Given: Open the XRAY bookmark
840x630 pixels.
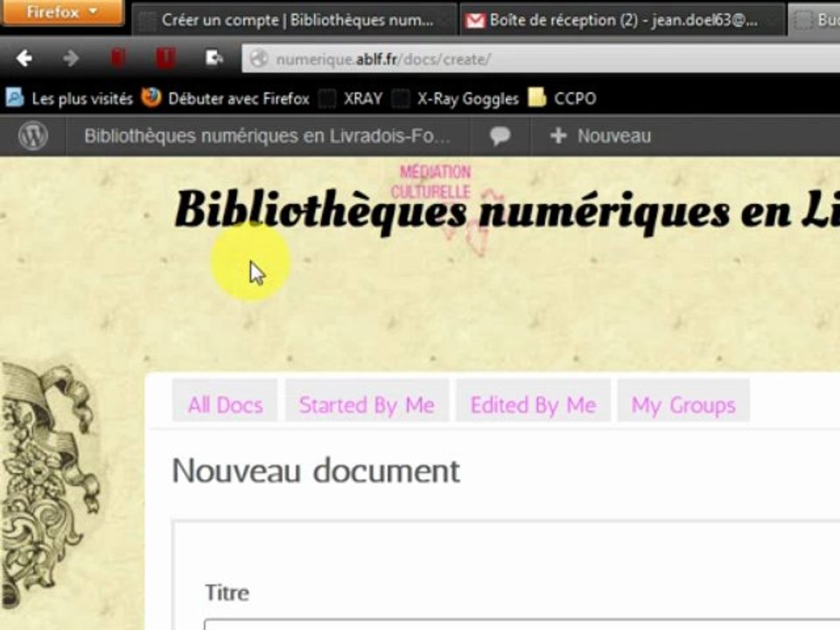Looking at the screenshot, I should point(351,99).
